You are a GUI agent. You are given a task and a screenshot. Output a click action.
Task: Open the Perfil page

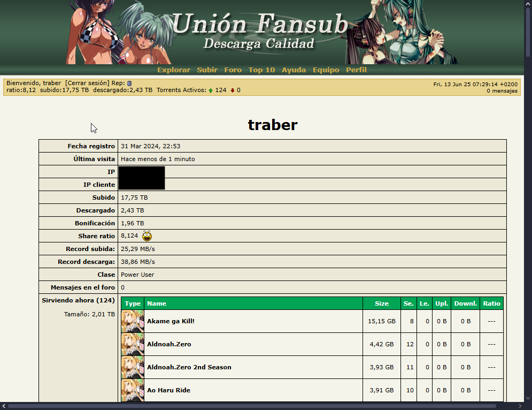pyautogui.click(x=356, y=70)
